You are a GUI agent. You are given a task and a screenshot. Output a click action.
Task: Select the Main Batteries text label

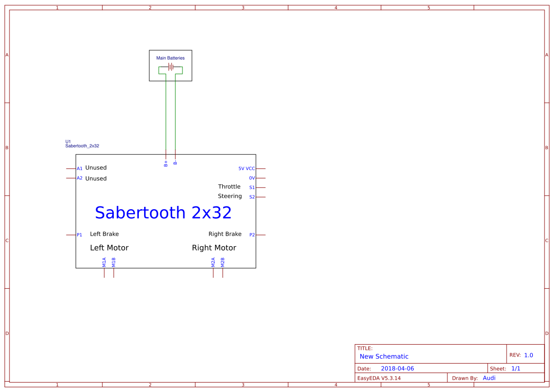coord(171,58)
